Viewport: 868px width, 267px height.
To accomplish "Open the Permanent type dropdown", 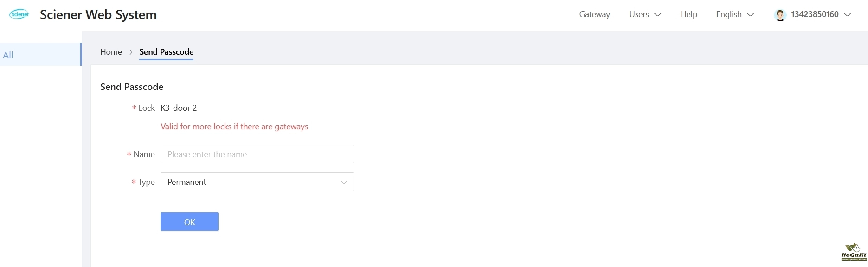I will click(x=257, y=182).
